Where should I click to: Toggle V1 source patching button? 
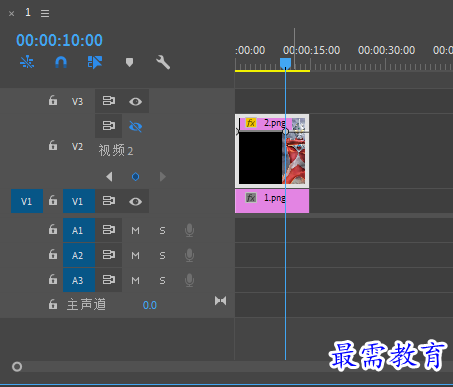[27, 201]
